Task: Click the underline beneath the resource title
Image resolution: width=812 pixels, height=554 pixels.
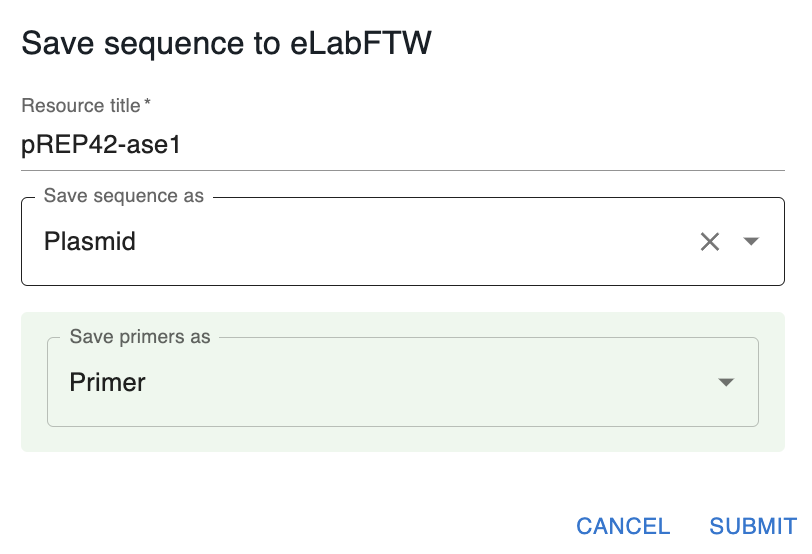Action: pyautogui.click(x=400, y=170)
